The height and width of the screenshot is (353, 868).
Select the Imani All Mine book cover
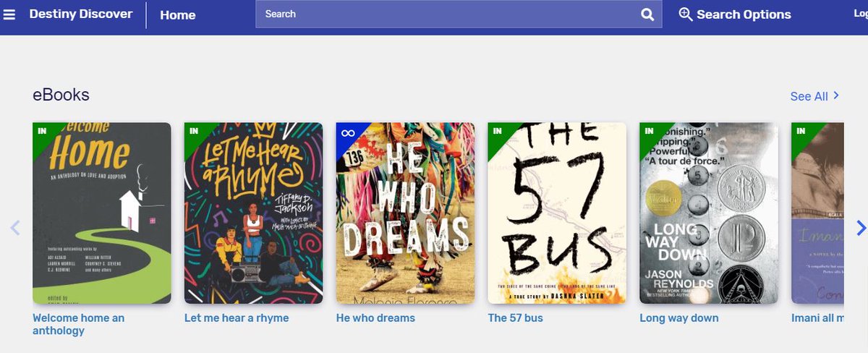tap(818, 213)
